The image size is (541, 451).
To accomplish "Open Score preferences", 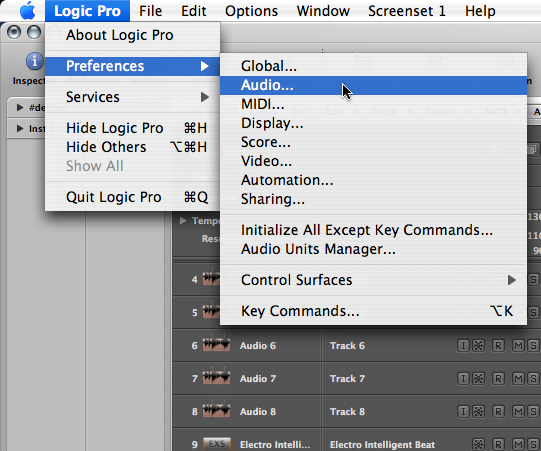I will [373, 142].
